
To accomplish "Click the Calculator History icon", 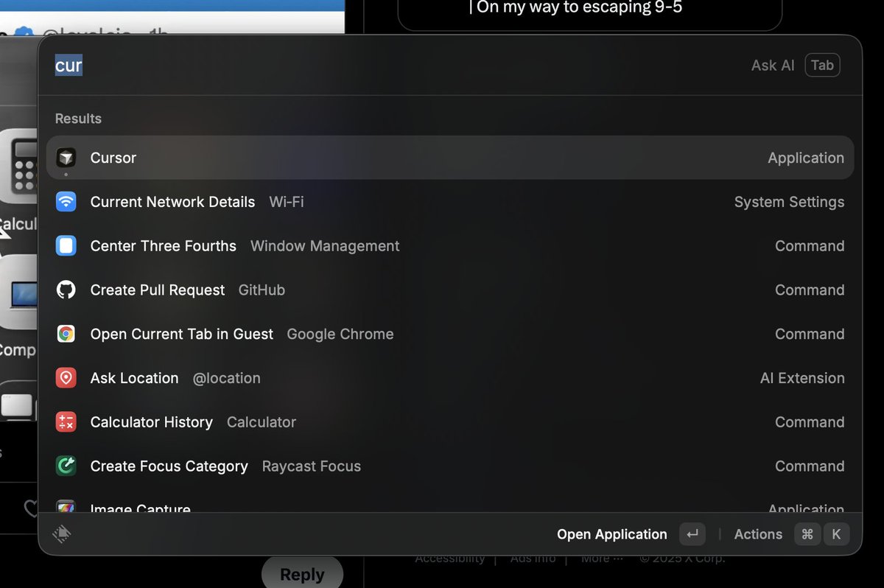I will 66,422.
